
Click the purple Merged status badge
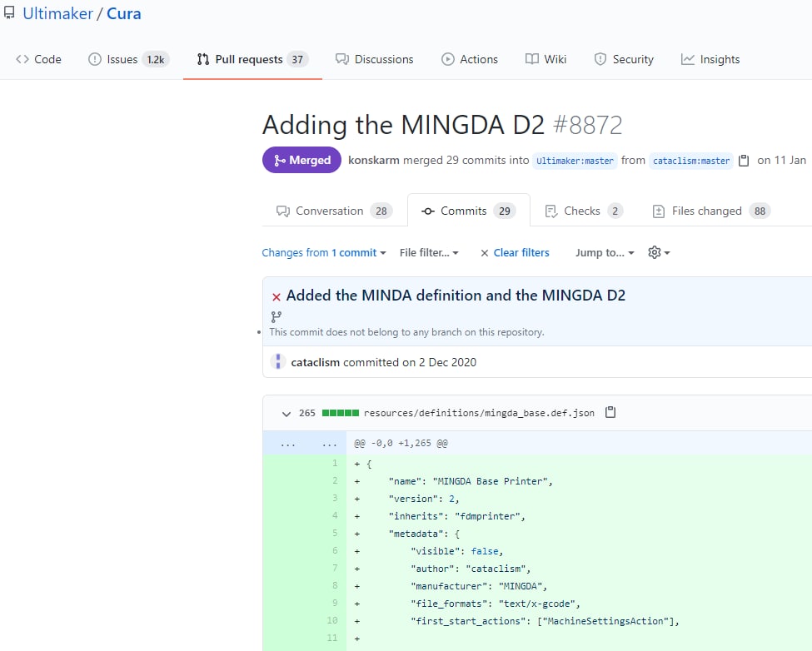(x=302, y=160)
